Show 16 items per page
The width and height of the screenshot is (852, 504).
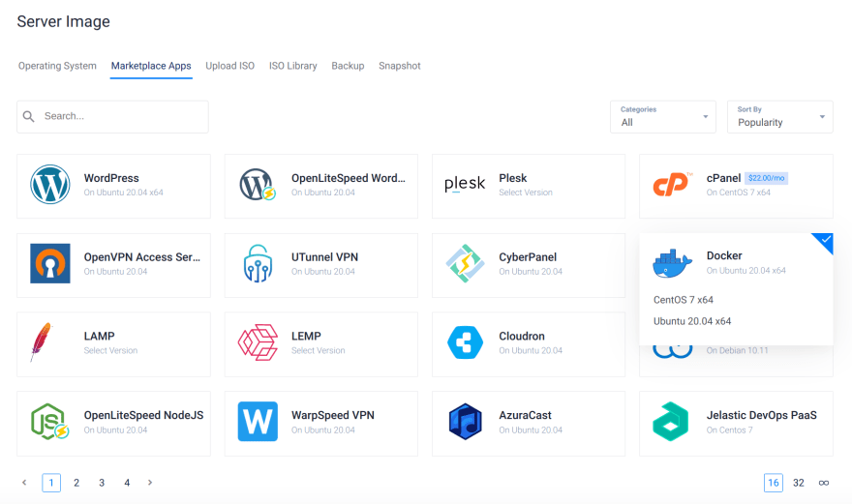tap(774, 483)
